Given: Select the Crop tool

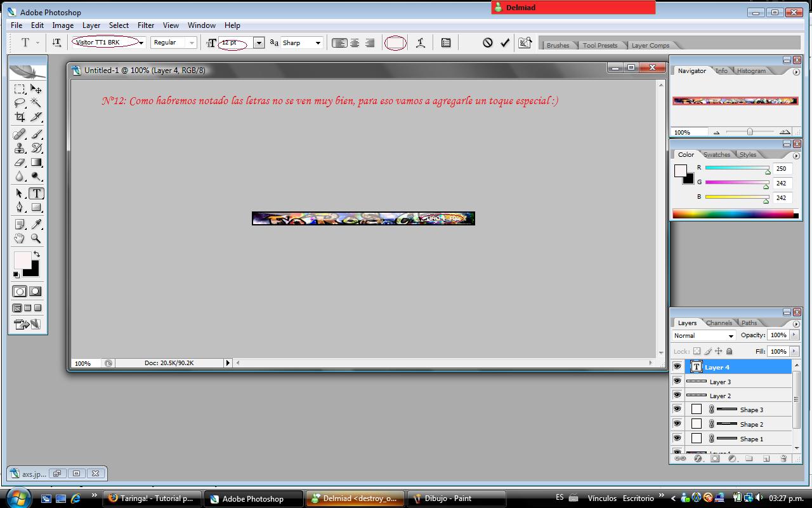Looking at the screenshot, I should pyautogui.click(x=20, y=117).
